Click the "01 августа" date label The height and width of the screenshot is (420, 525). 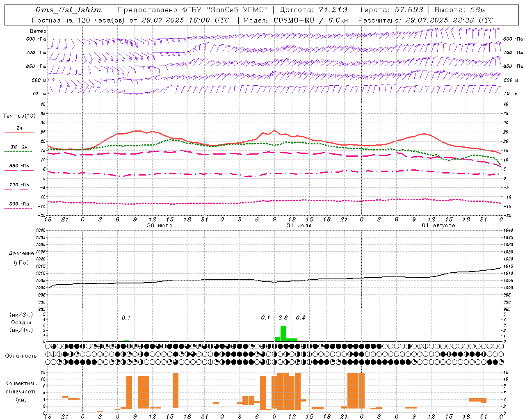438,226
